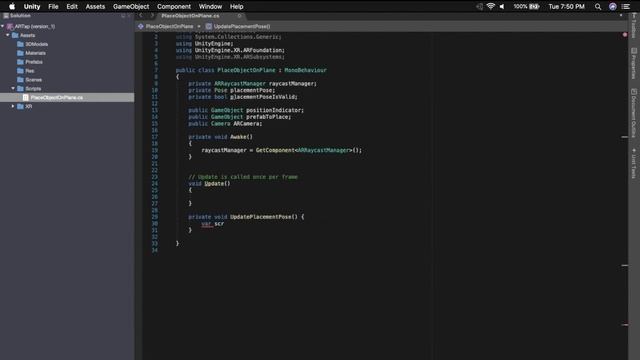640x360 pixels.
Task: Switch to PlaceObjectOnPlane.cs editor tab
Action: [190, 16]
